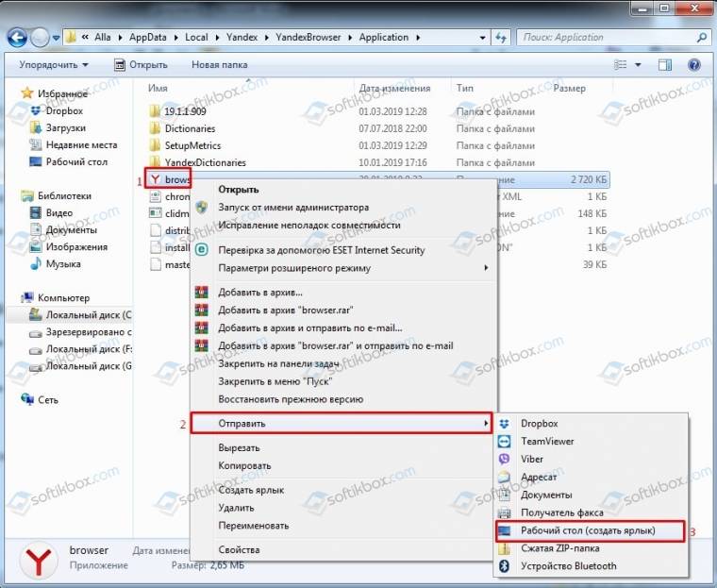Select 'Рабочий стол (создать ярлык)' option
This screenshot has height=588, width=717.
click(x=589, y=531)
